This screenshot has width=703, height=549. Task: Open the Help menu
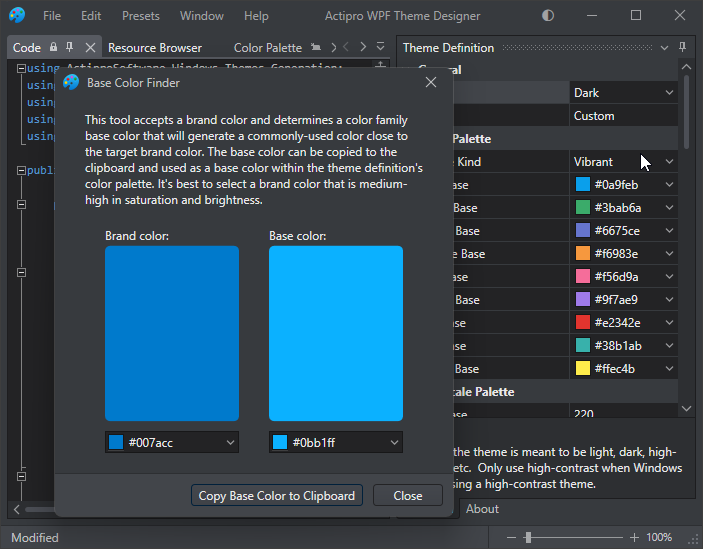click(256, 16)
